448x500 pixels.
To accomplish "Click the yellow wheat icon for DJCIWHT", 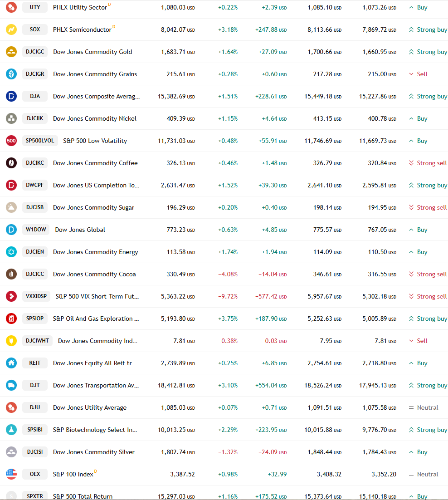I will [11, 341].
